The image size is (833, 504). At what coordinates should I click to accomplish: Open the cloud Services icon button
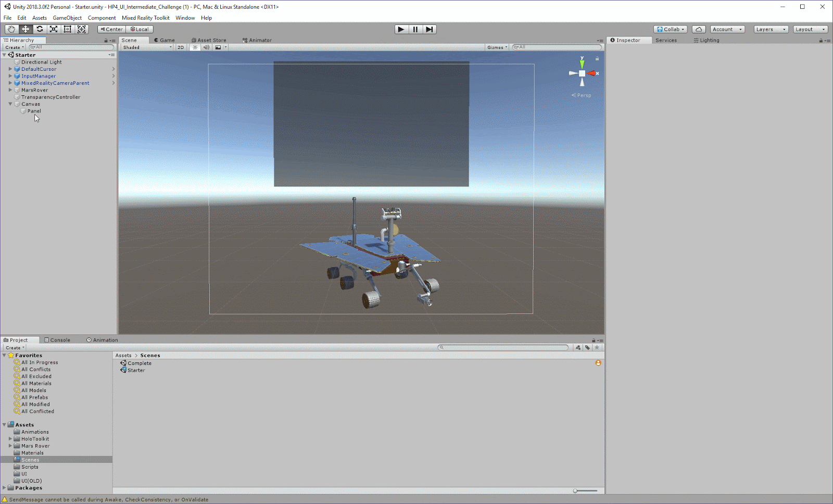[x=699, y=29]
